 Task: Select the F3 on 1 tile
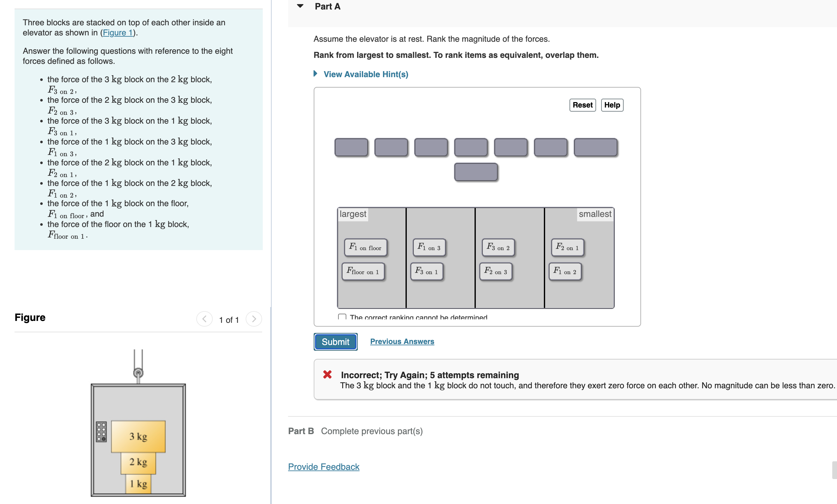pos(427,272)
